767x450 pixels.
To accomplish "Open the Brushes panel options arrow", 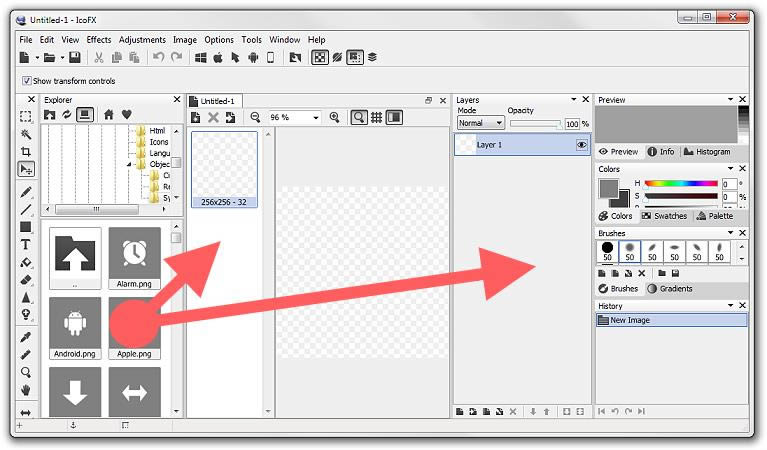I will (730, 233).
